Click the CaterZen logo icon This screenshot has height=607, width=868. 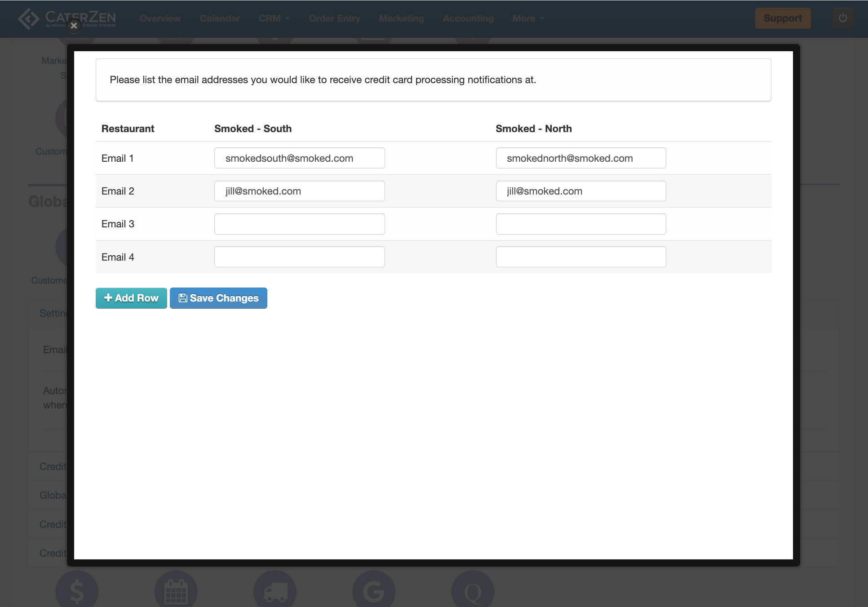[29, 18]
